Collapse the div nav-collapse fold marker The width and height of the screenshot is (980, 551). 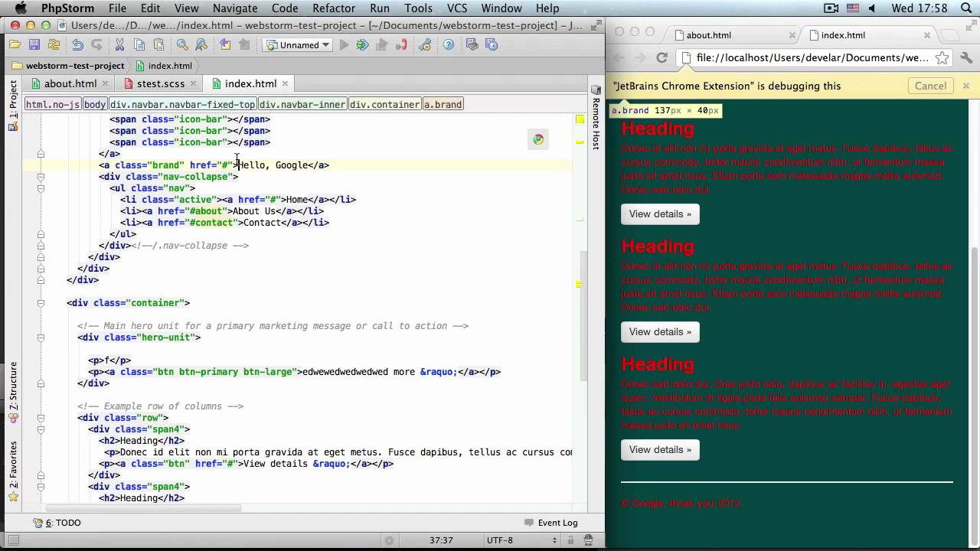tap(41, 177)
